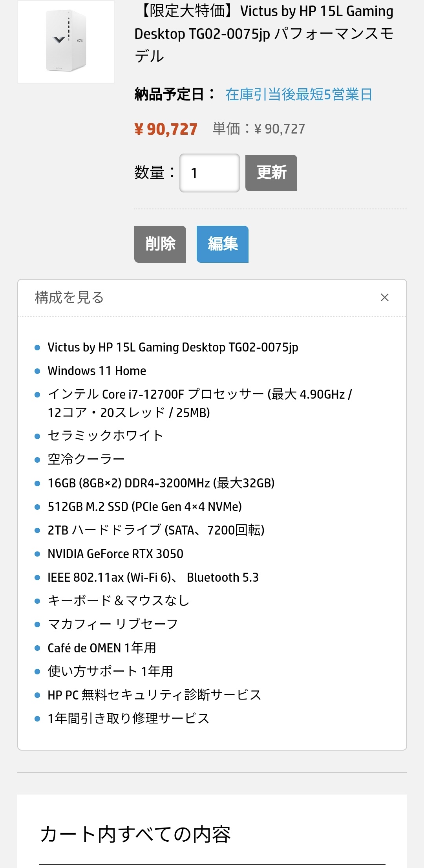Click the 2TB ハードドライブ entry
424x868 pixels.
156,530
